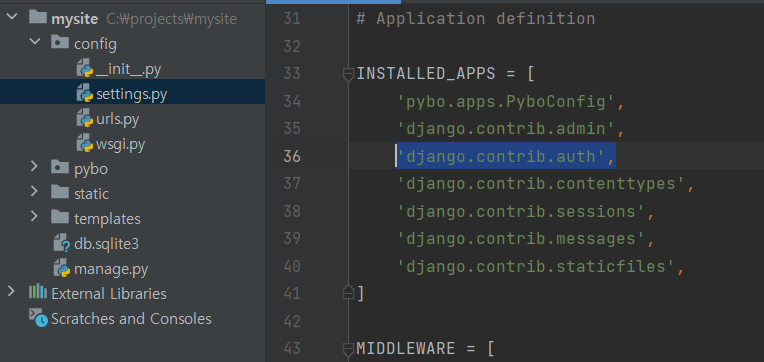Expand the pybo folder chevron
The width and height of the screenshot is (764, 362).
(34, 166)
